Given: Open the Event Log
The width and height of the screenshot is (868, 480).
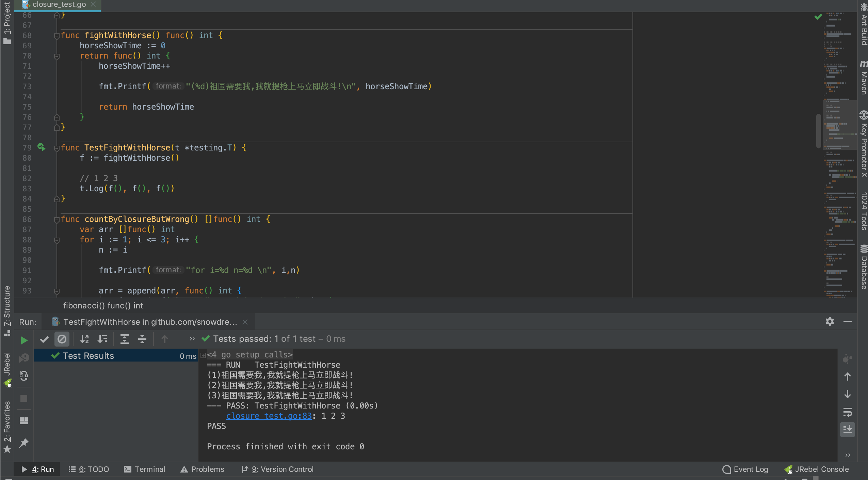Looking at the screenshot, I should 751,469.
